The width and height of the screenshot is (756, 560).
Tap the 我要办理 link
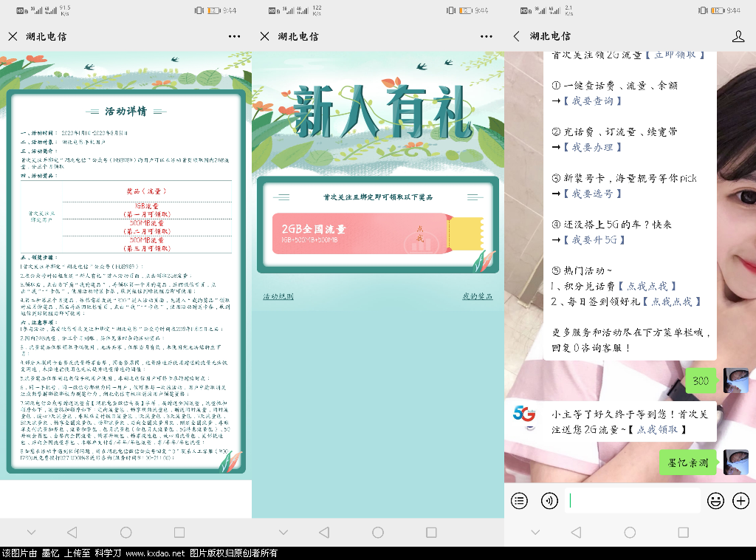pos(593,147)
